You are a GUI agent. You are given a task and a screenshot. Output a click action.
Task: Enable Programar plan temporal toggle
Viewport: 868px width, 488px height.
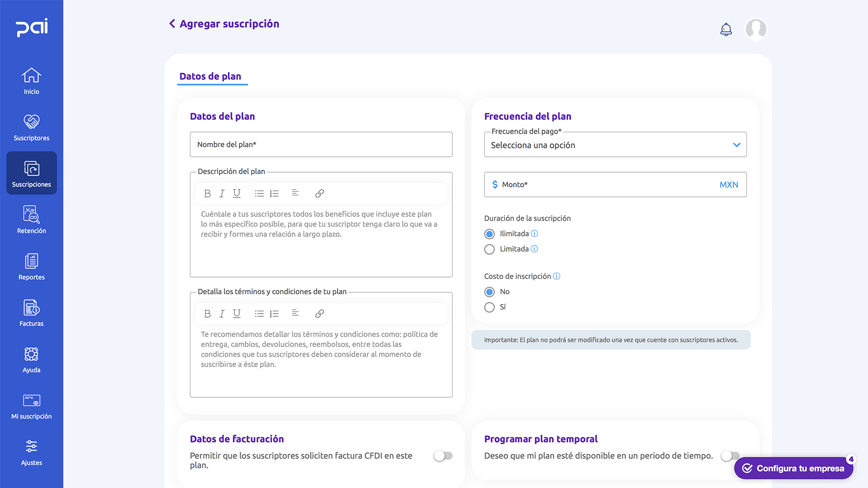tap(730, 456)
